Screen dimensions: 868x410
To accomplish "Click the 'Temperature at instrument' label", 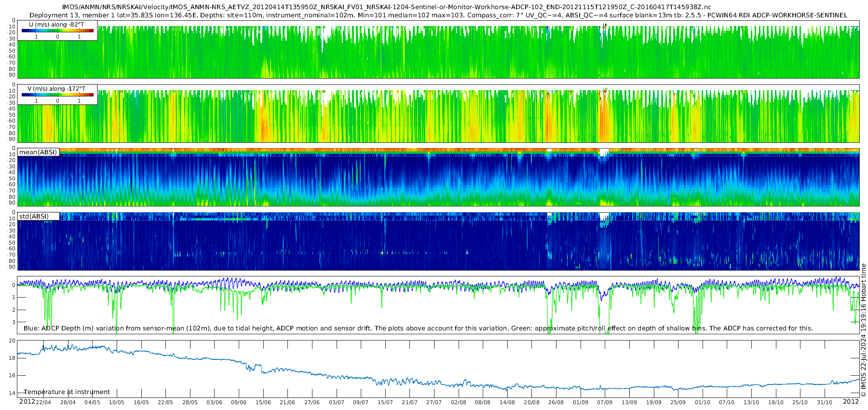I will (x=67, y=392).
